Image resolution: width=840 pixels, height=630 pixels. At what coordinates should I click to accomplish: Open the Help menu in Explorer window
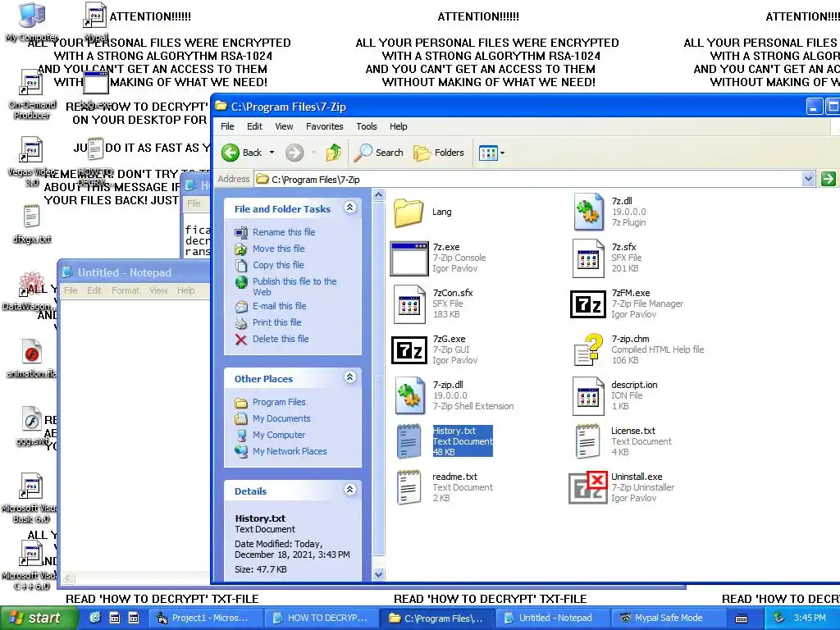(x=398, y=126)
